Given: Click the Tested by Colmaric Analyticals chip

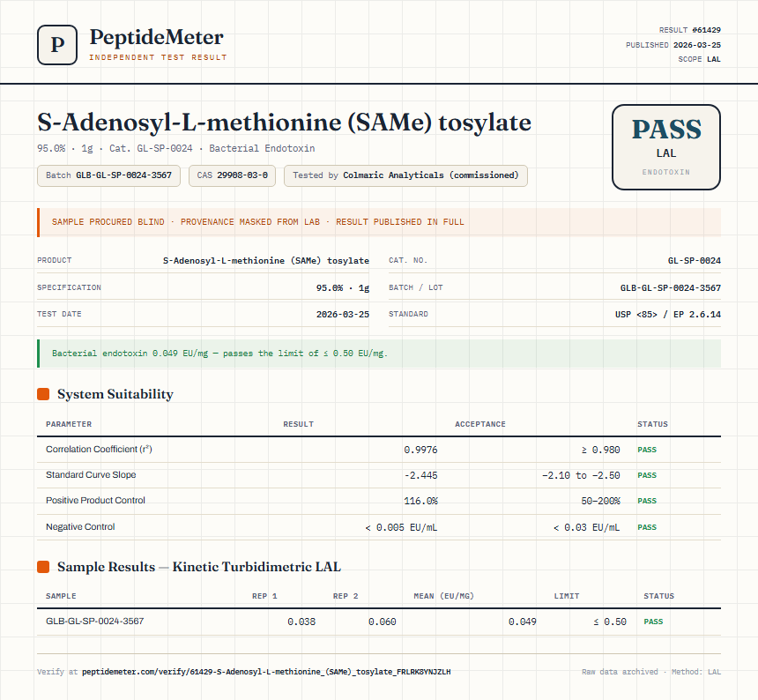Looking at the screenshot, I should [x=405, y=175].
